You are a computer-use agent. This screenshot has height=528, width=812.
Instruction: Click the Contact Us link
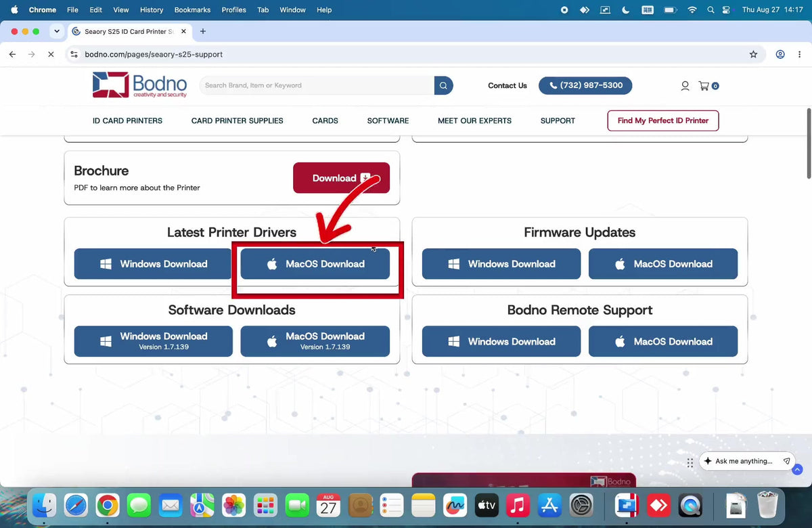click(x=507, y=85)
